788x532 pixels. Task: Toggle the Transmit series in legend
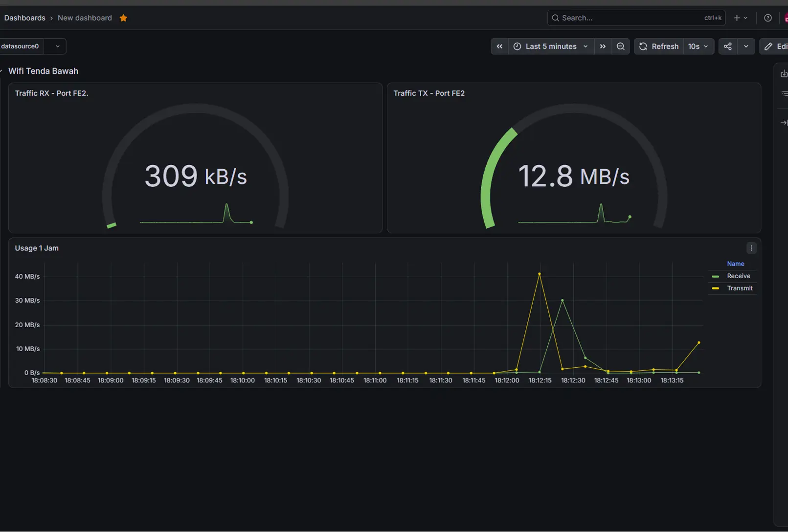[740, 288]
